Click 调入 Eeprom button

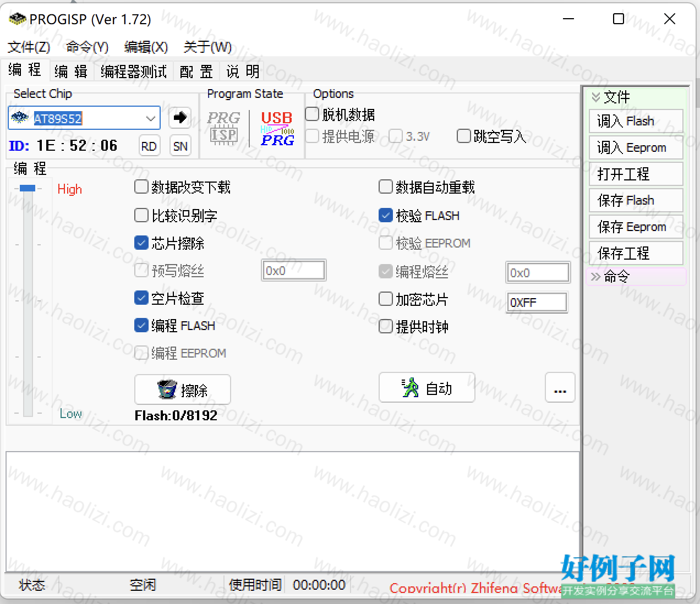[x=636, y=147]
